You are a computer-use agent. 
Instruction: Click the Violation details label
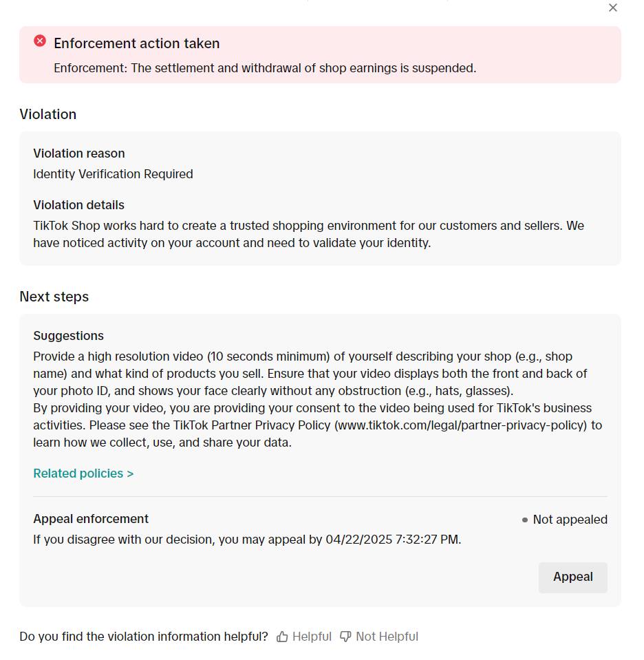pyautogui.click(x=79, y=205)
